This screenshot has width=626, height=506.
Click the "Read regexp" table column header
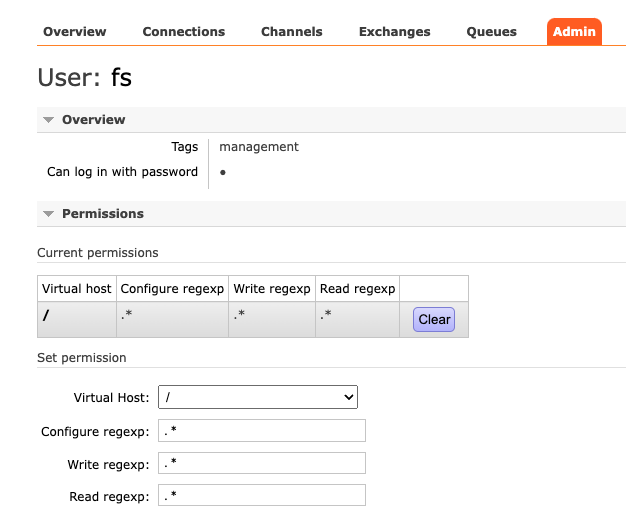[357, 289]
